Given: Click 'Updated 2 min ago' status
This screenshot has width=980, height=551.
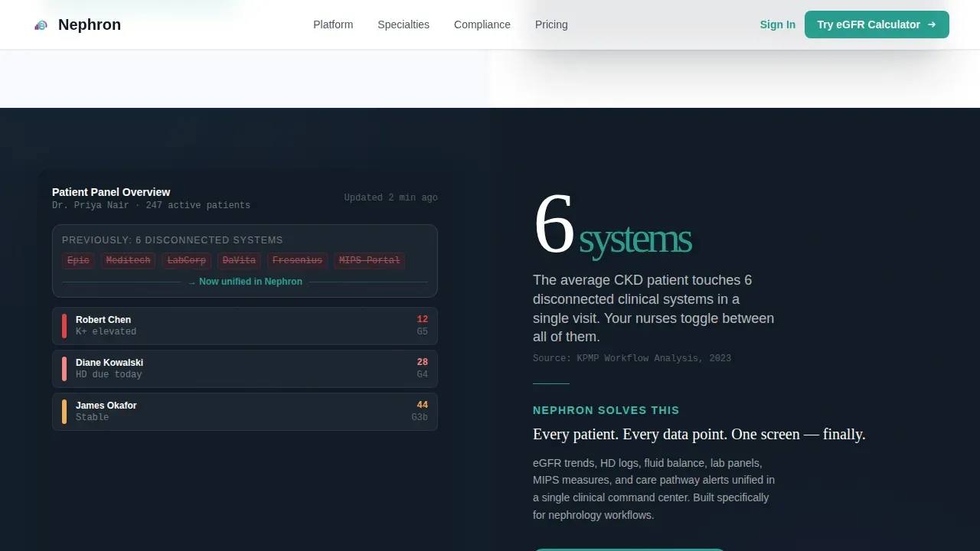Looking at the screenshot, I should 390,197.
